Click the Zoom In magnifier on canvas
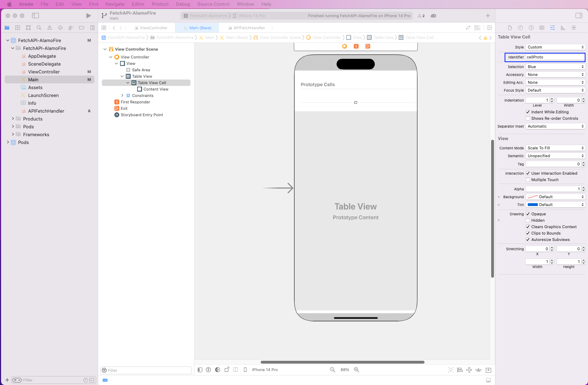Image resolution: width=588 pixels, height=385 pixels. point(356,370)
